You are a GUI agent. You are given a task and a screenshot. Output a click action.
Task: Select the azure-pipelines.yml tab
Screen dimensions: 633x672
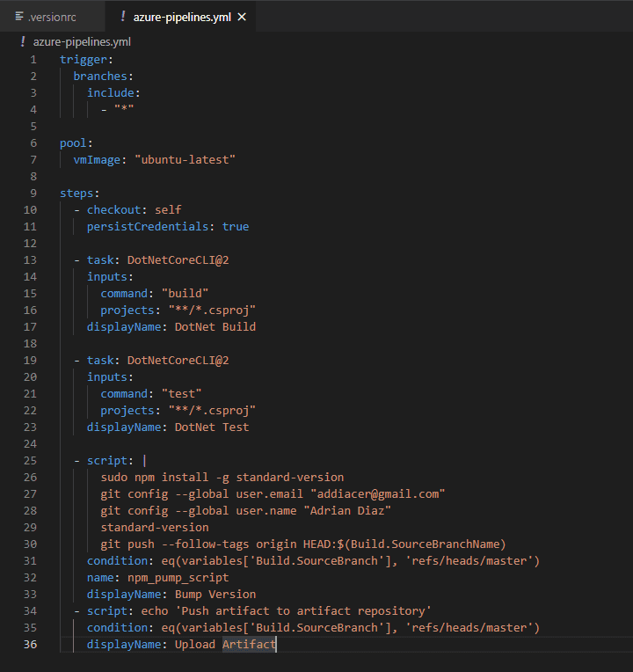tap(180, 17)
